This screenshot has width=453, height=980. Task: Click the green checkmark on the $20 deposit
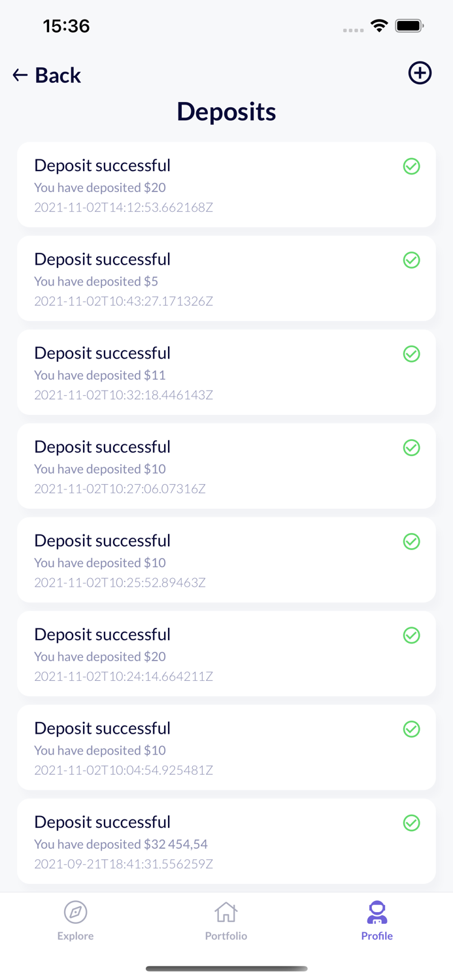tap(412, 167)
